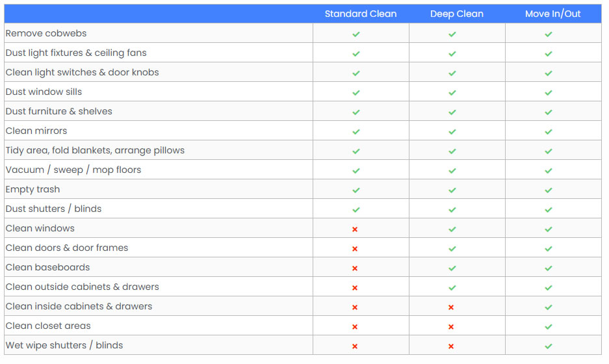609x364 pixels.
Task: Click Standard Clean red X for Clean baseboards
Action: click(x=355, y=268)
